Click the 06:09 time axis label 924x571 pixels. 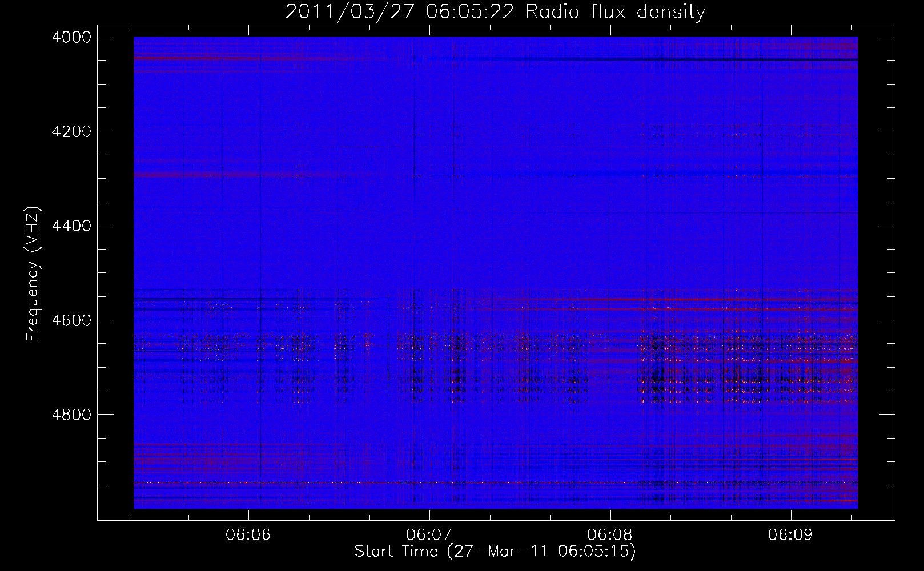click(790, 535)
